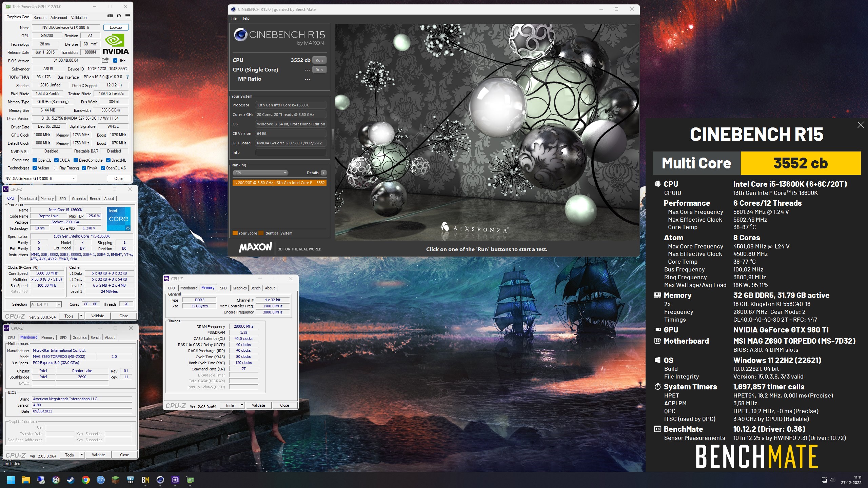The height and width of the screenshot is (488, 868).
Task: Click the 2800.0 MHz DRAM Frequency value
Action: pyautogui.click(x=243, y=327)
